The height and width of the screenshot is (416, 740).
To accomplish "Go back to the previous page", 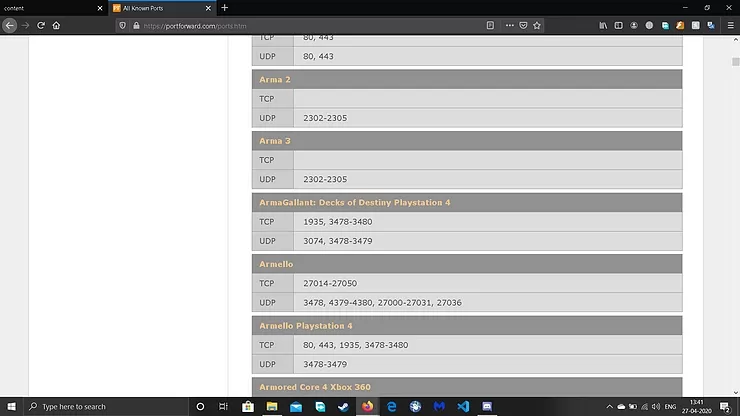I will 9,25.
